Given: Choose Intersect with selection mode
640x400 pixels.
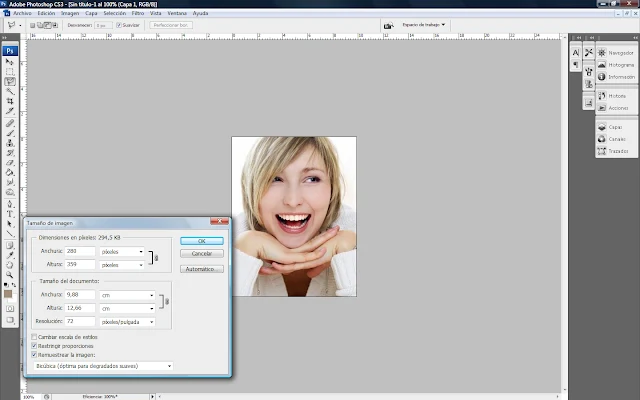Looking at the screenshot, I should pos(55,25).
